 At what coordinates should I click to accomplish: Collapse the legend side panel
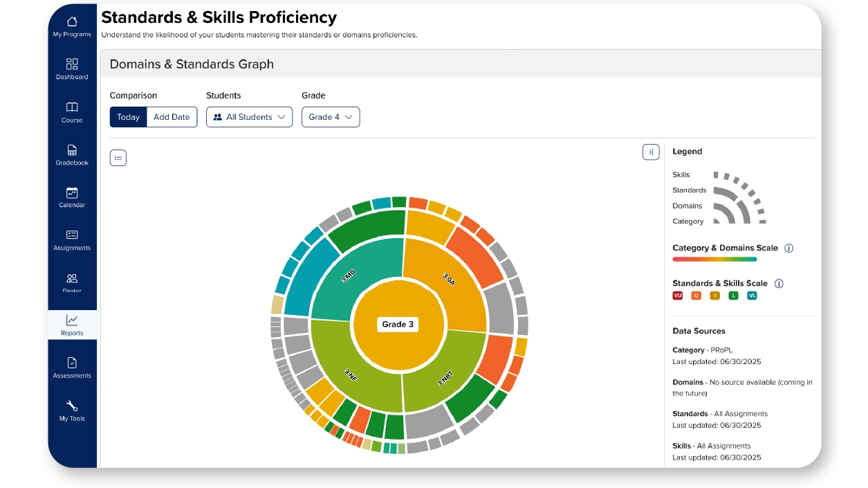[x=651, y=152]
